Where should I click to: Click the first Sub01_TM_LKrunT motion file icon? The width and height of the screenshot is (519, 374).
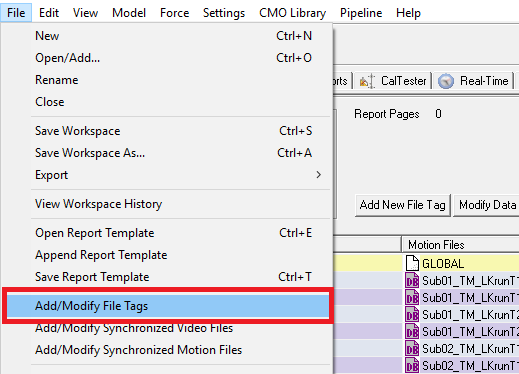(412, 281)
